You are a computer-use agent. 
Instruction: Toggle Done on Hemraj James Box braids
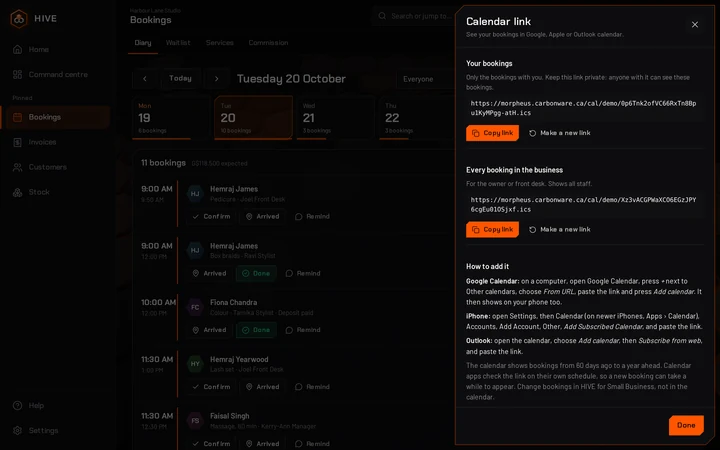coord(257,273)
